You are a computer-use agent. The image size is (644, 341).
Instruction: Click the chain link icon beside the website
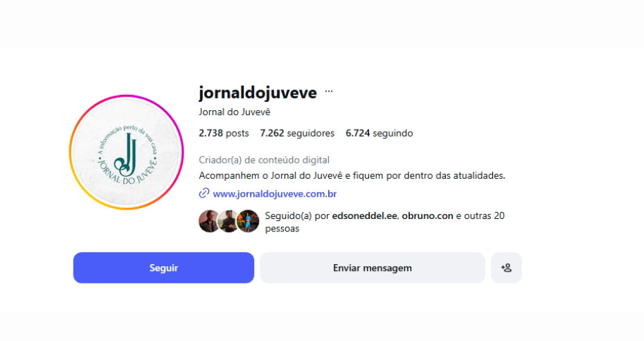[204, 193]
